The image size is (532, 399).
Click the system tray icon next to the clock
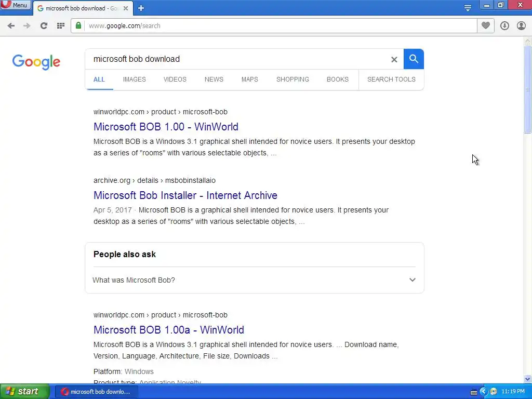(x=494, y=392)
